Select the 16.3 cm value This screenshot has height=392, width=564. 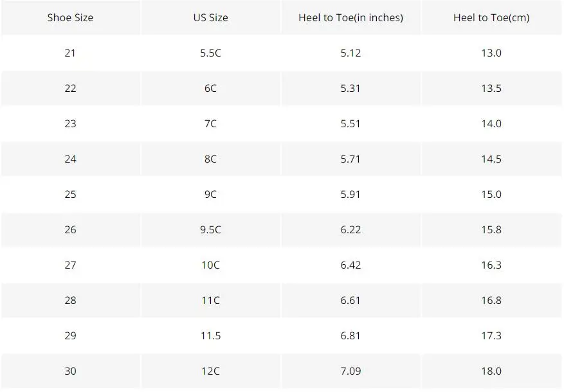(491, 265)
